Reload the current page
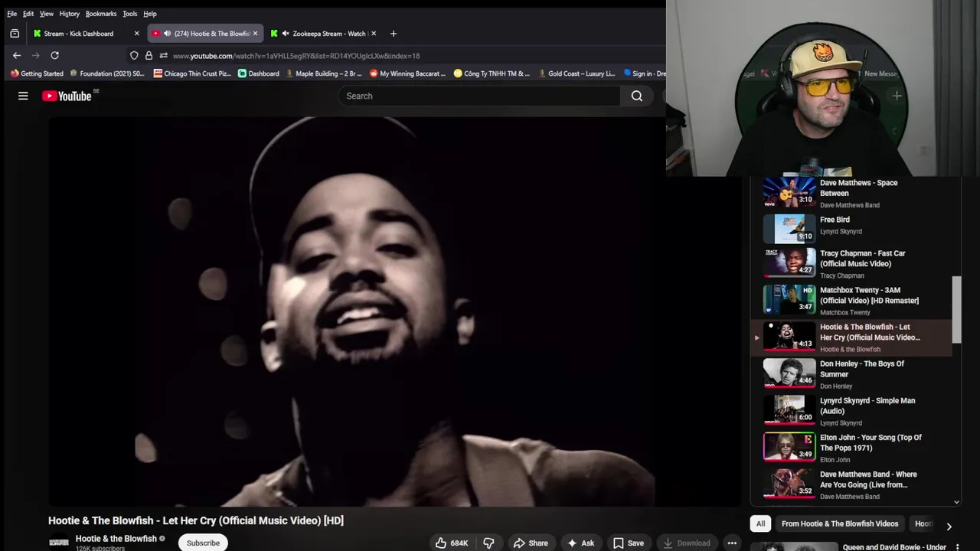 (54, 55)
